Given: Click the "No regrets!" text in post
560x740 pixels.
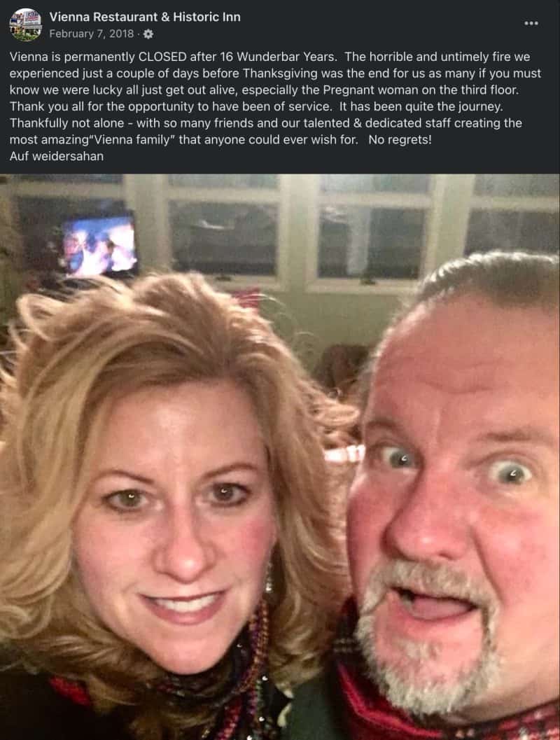Looking at the screenshot, I should click(400, 140).
